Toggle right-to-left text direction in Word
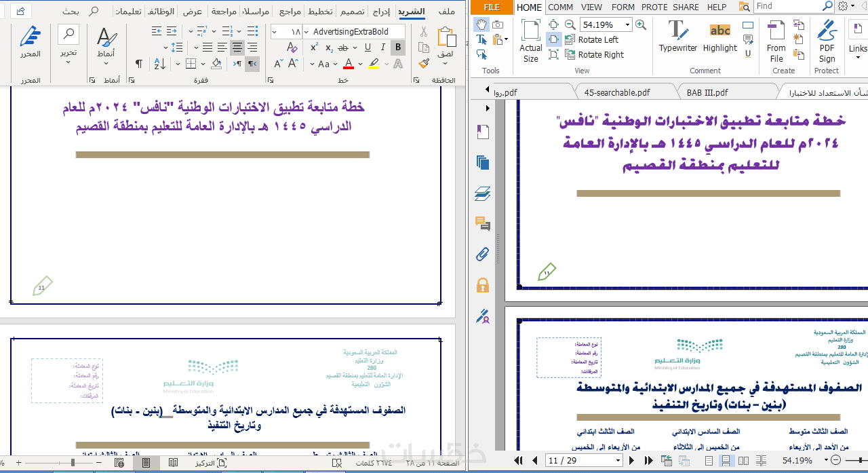 (252, 64)
